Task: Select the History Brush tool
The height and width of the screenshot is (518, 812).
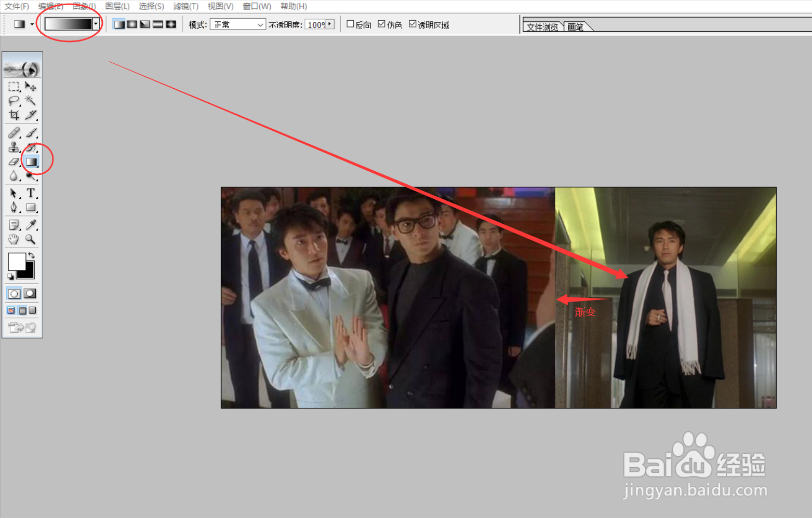Action: coord(31,147)
